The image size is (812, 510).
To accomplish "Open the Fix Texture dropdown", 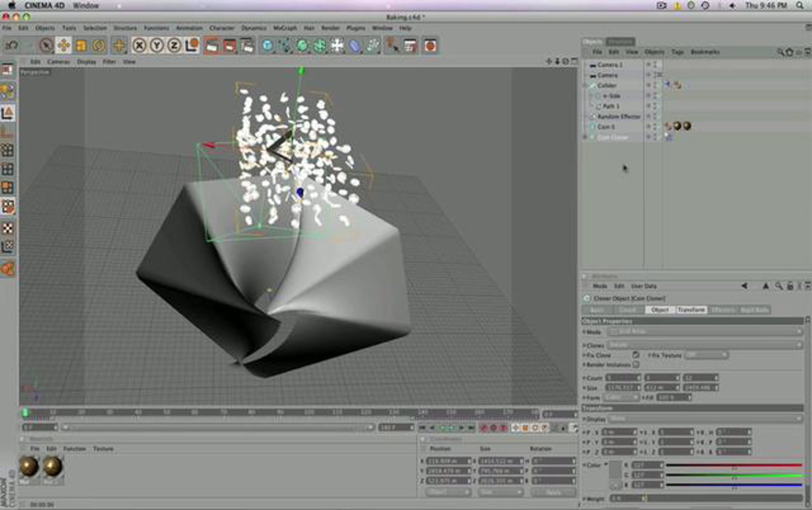I will point(706,355).
